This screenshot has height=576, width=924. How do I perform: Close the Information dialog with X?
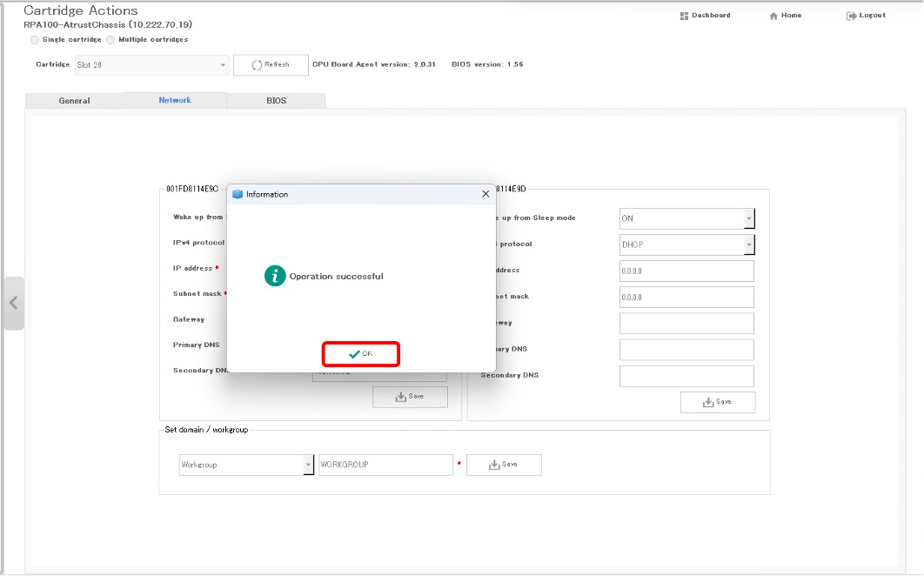click(485, 194)
